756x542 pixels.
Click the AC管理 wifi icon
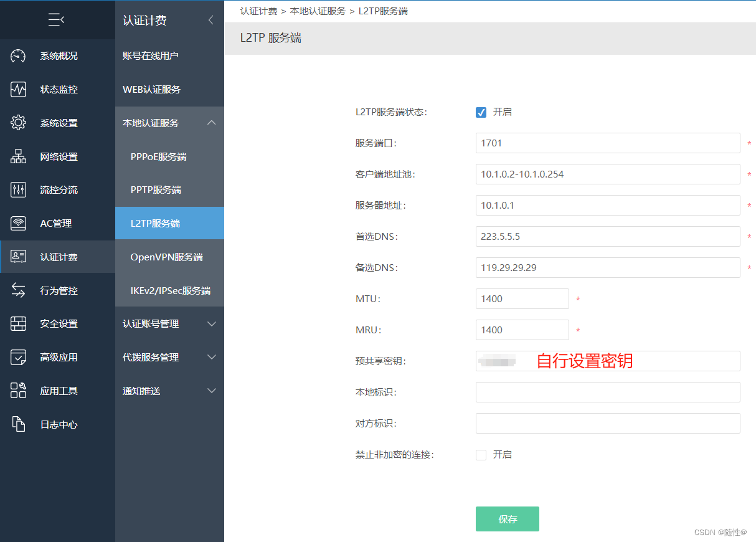pyautogui.click(x=19, y=223)
